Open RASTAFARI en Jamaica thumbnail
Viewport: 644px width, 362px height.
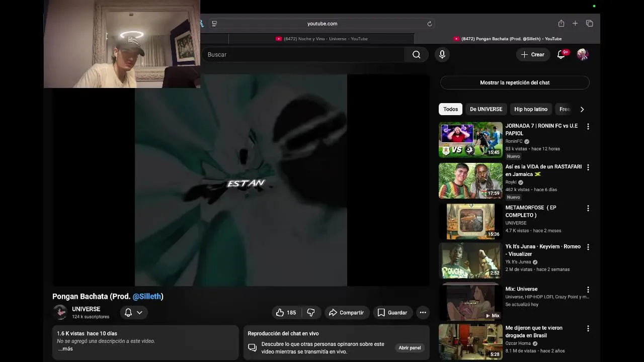[470, 180]
